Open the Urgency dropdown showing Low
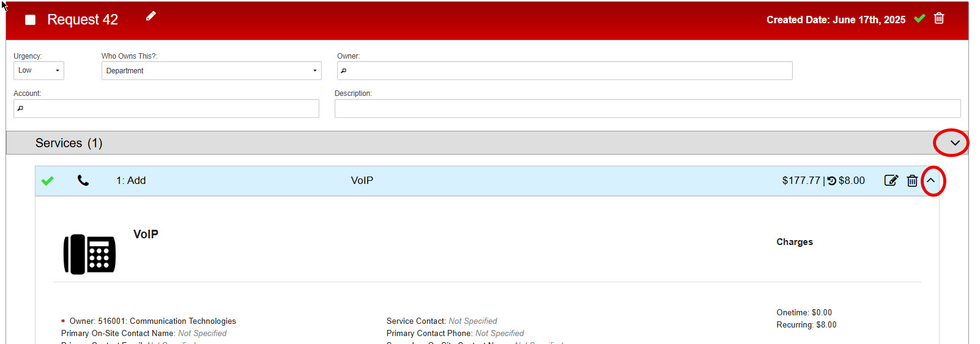Screen dimensions: 980x344 (39, 71)
